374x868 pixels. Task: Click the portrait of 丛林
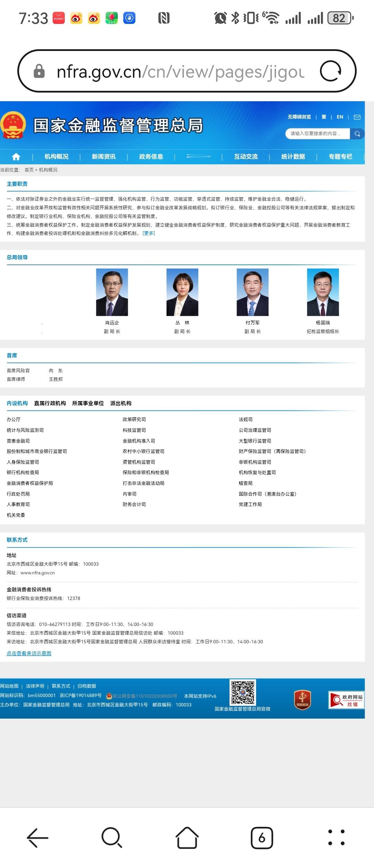point(182,292)
